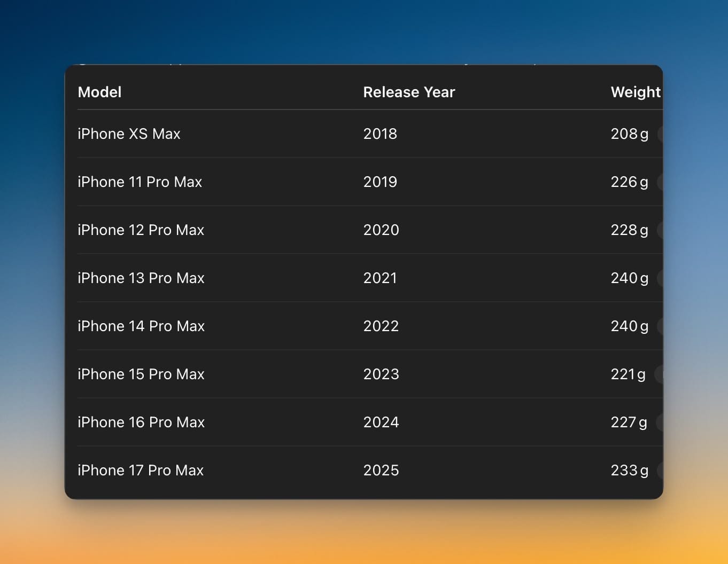
Task: Select the iPhone 11 Pro Max cell
Action: [x=140, y=182]
